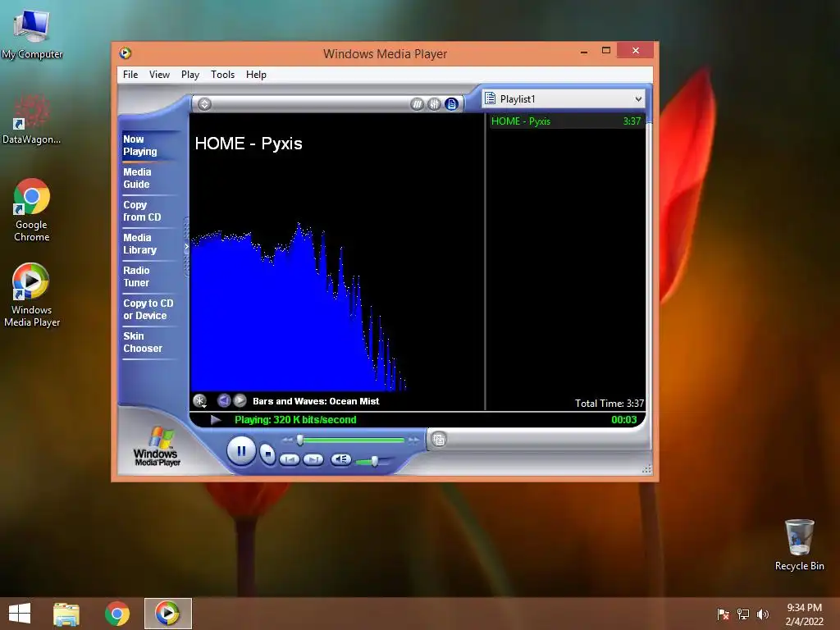
Task: Open the View menu
Action: click(x=159, y=75)
